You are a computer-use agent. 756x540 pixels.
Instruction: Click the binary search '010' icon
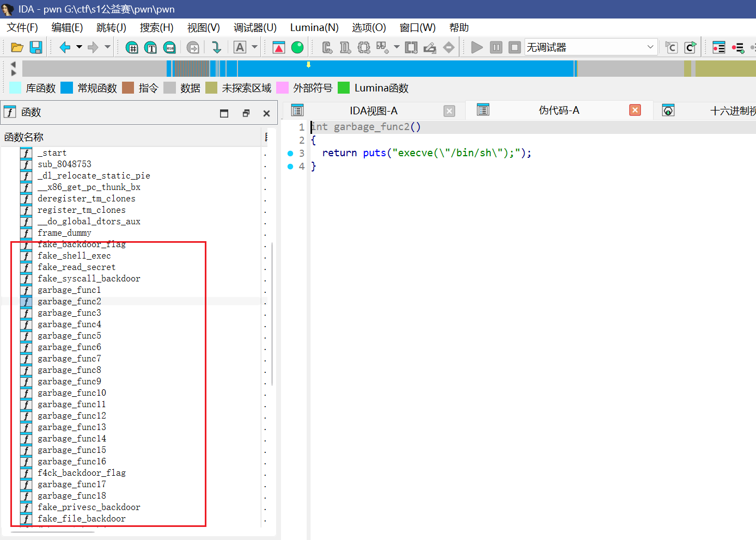[x=169, y=48]
